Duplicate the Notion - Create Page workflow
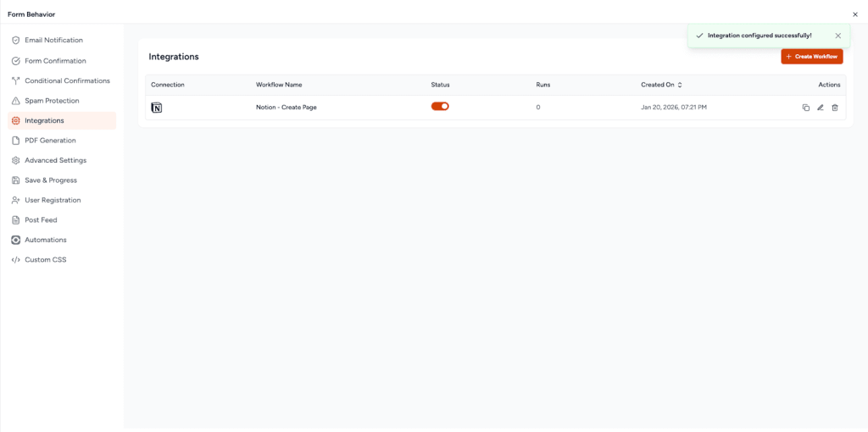Image resolution: width=868 pixels, height=432 pixels. pos(806,108)
